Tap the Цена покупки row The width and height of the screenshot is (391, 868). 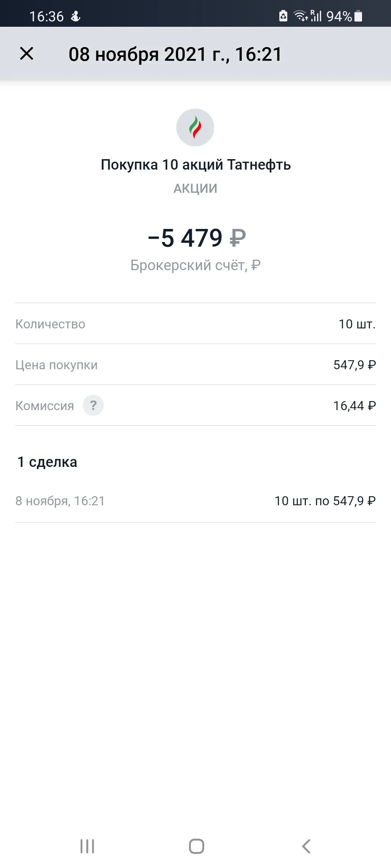pos(195,365)
